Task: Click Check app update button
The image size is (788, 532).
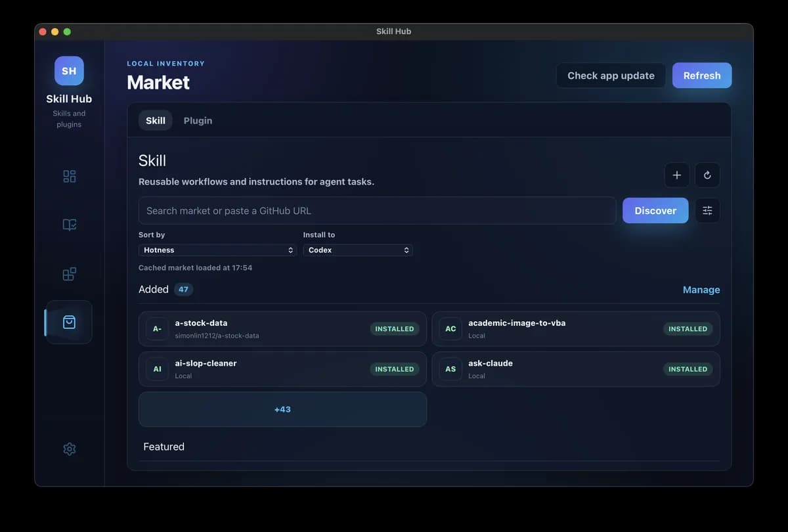Action: [611, 76]
